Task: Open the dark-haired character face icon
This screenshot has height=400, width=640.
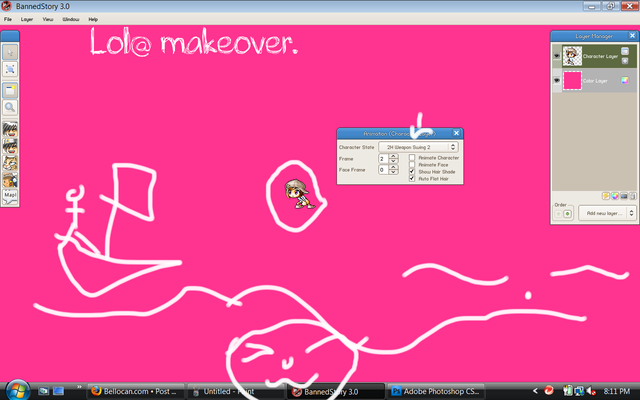Action: [x=10, y=129]
